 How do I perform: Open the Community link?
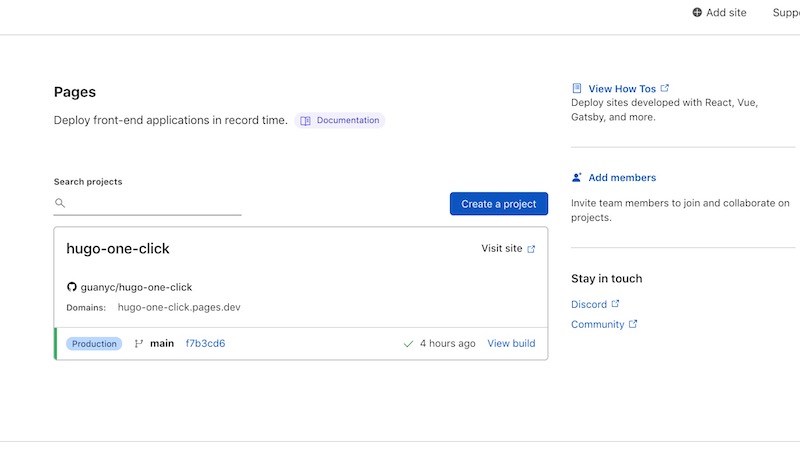(597, 324)
